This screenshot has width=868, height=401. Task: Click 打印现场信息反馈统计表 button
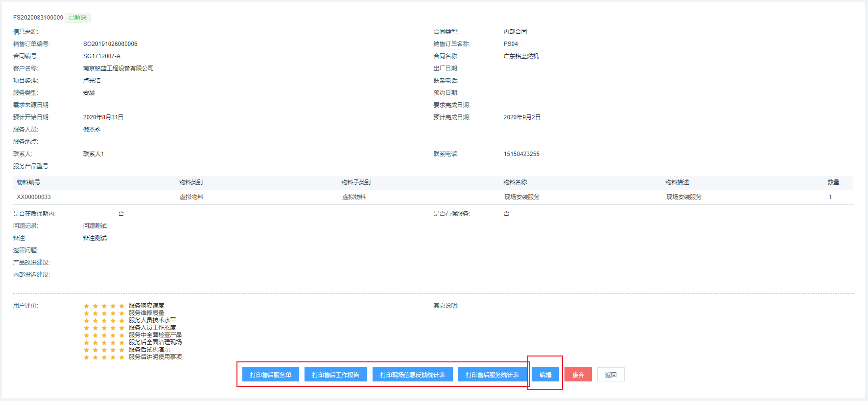[x=412, y=375]
